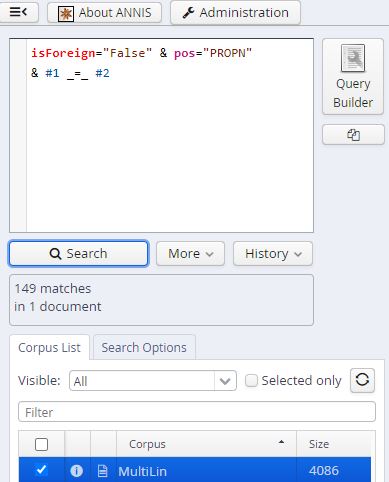Image resolution: width=389 pixels, height=482 pixels.
Task: Switch to the Search Options tab
Action: click(144, 348)
